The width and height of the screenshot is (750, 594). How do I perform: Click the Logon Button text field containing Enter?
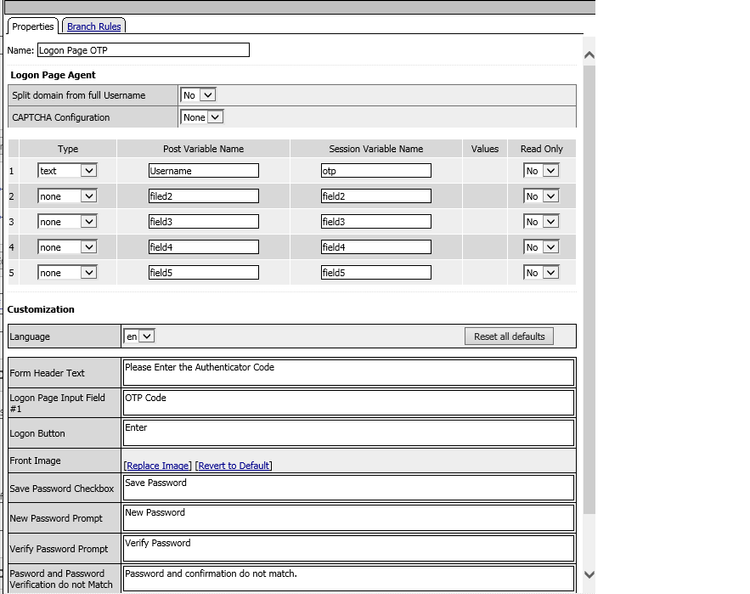pos(348,433)
